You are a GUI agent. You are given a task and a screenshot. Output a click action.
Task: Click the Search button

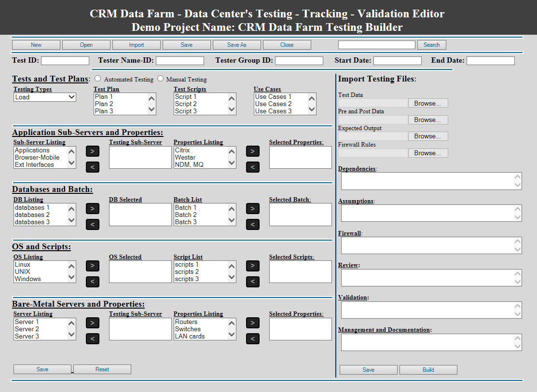pyautogui.click(x=431, y=44)
